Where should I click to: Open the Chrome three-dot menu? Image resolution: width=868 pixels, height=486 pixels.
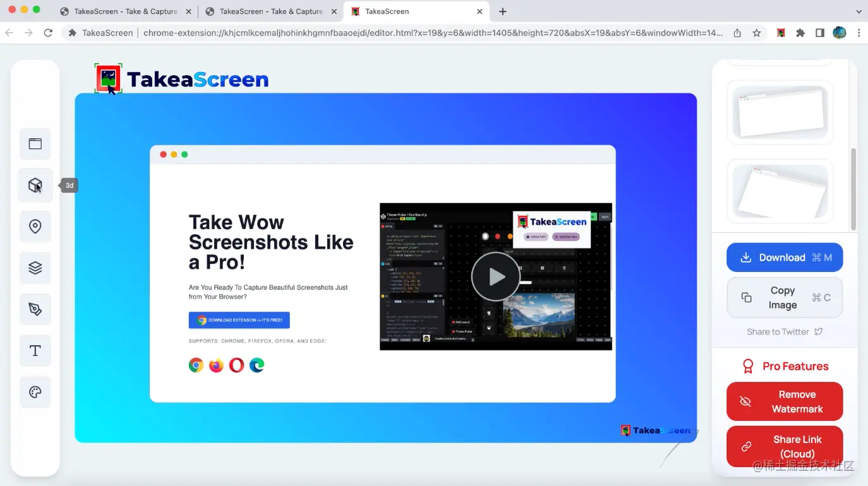click(x=858, y=33)
